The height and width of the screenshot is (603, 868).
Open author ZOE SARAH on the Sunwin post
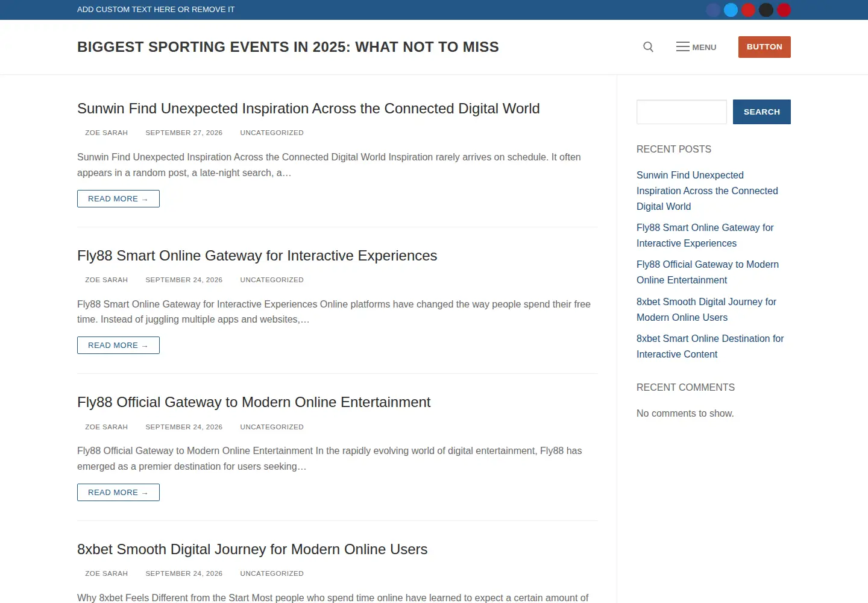point(106,133)
